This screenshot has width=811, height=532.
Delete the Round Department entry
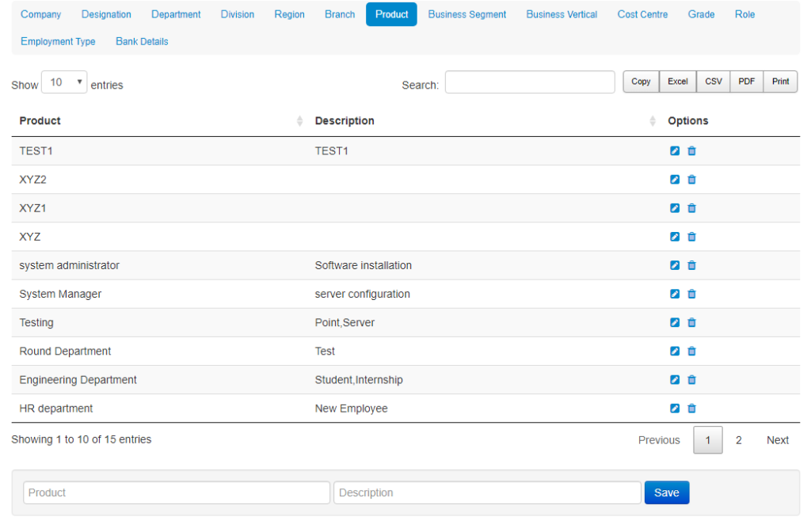pyautogui.click(x=691, y=351)
